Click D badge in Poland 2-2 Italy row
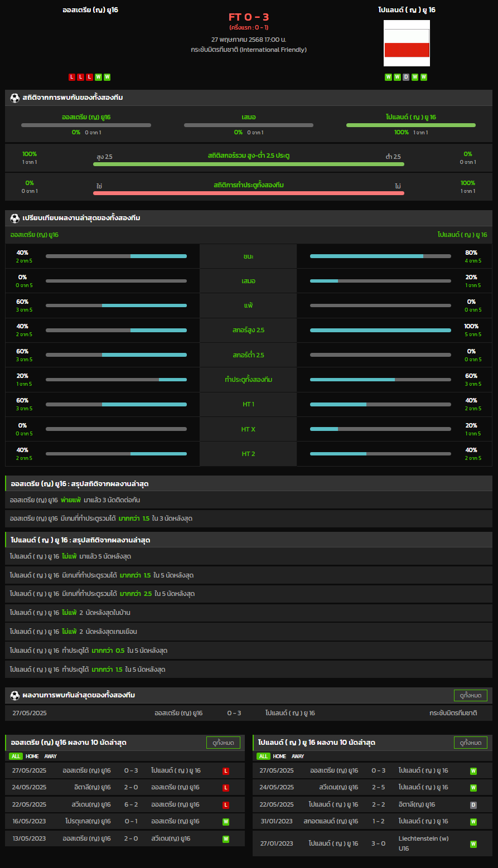 pyautogui.click(x=473, y=805)
